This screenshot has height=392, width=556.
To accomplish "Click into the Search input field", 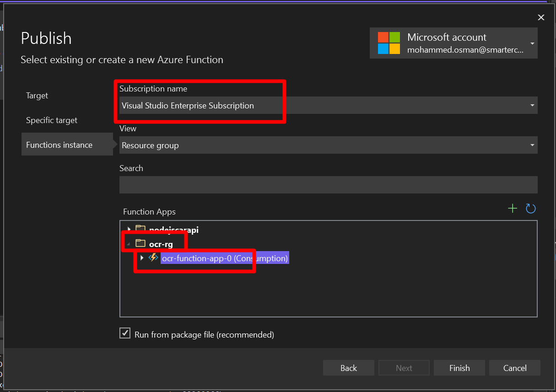I will (328, 185).
